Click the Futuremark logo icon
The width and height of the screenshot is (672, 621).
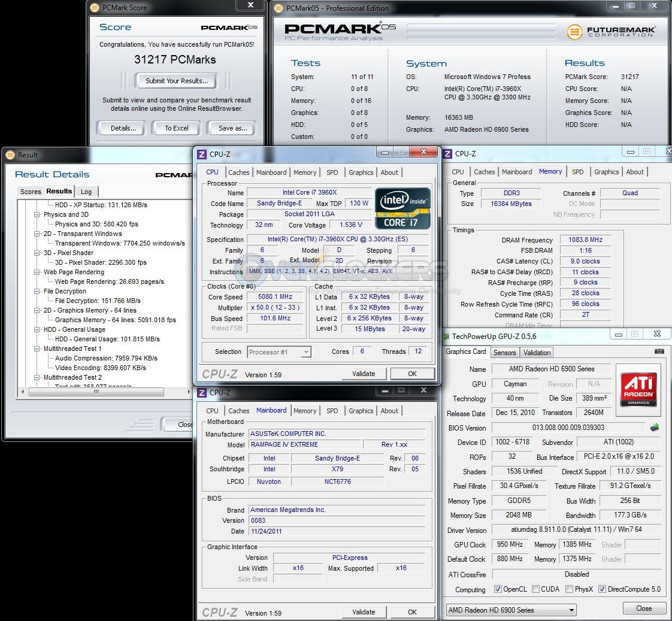click(575, 32)
